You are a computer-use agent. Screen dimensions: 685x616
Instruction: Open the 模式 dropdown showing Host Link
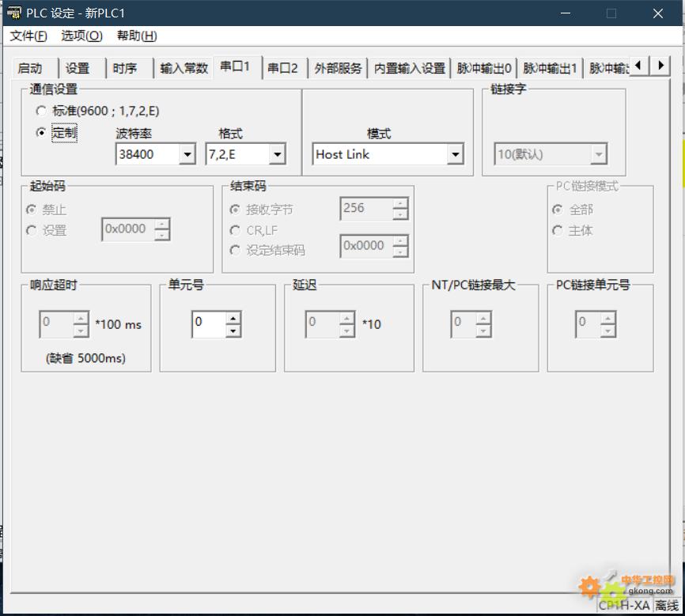pos(455,154)
